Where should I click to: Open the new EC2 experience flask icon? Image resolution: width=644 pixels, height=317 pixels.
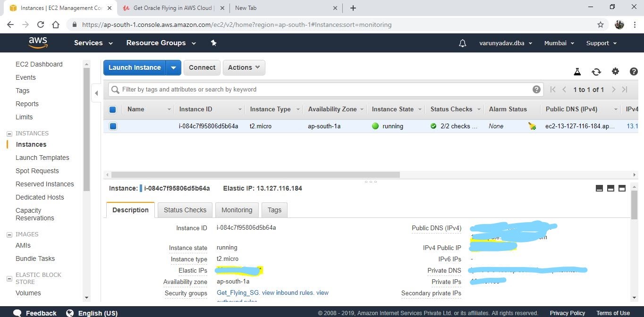click(577, 71)
